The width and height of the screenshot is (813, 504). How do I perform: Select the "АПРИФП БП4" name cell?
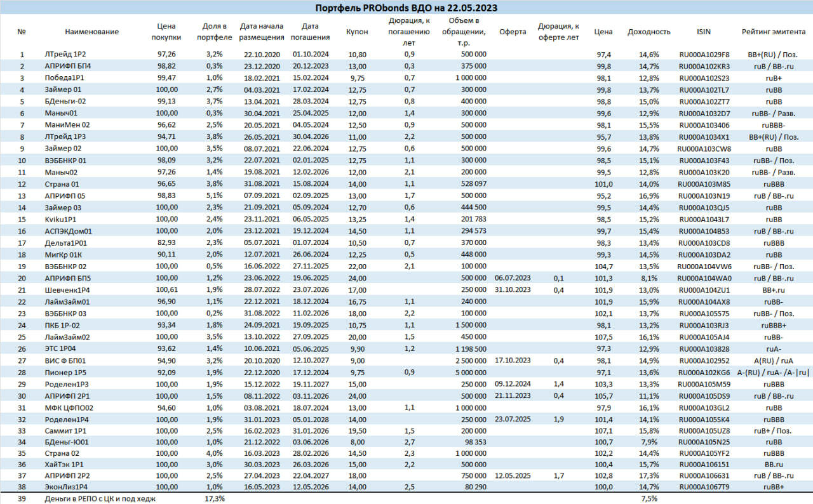point(68,66)
